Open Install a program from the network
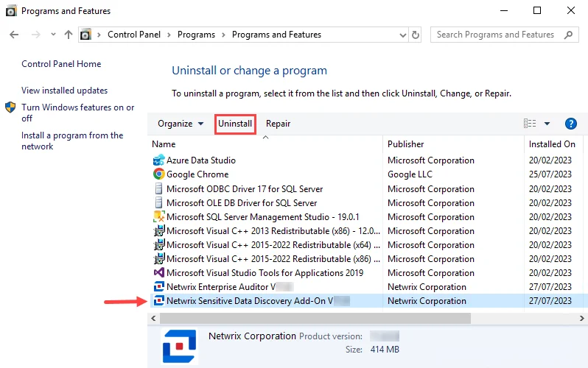Screen dimensions: 588x368 click(x=72, y=141)
